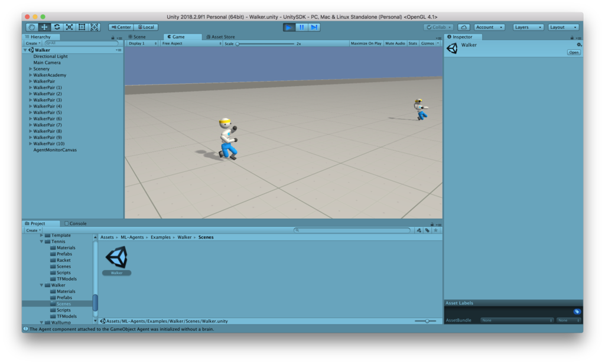This screenshot has height=364, width=605.
Task: Open the Account dropdown
Action: (489, 27)
